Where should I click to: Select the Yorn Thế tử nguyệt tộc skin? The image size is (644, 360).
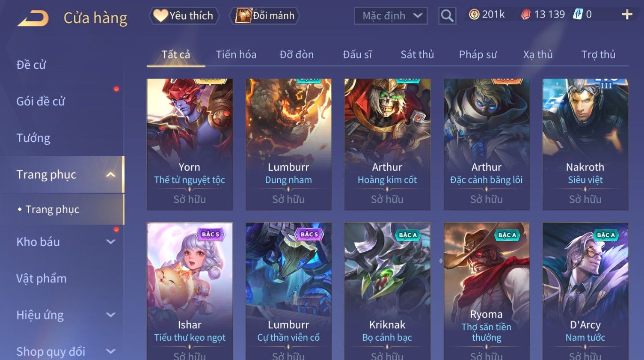[x=190, y=144]
